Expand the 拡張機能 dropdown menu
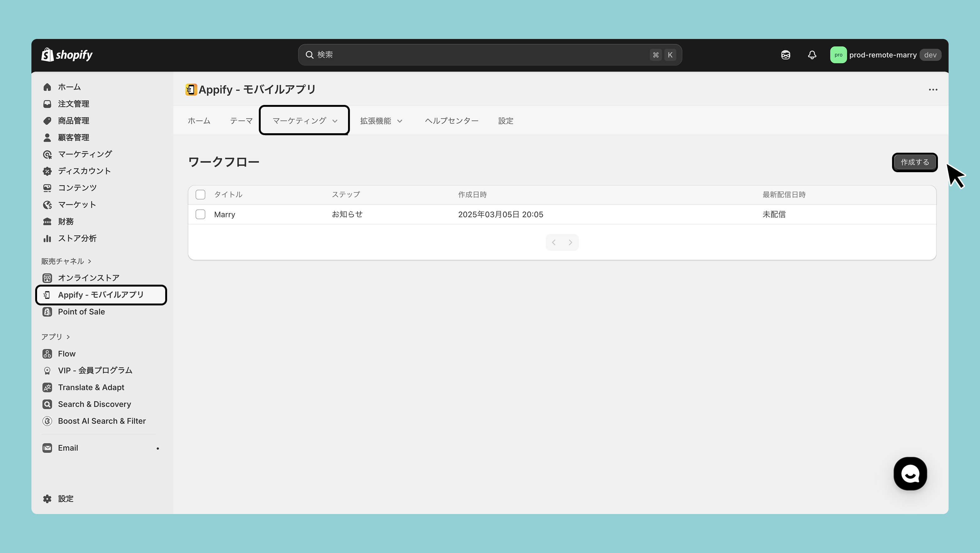980x553 pixels. point(381,121)
